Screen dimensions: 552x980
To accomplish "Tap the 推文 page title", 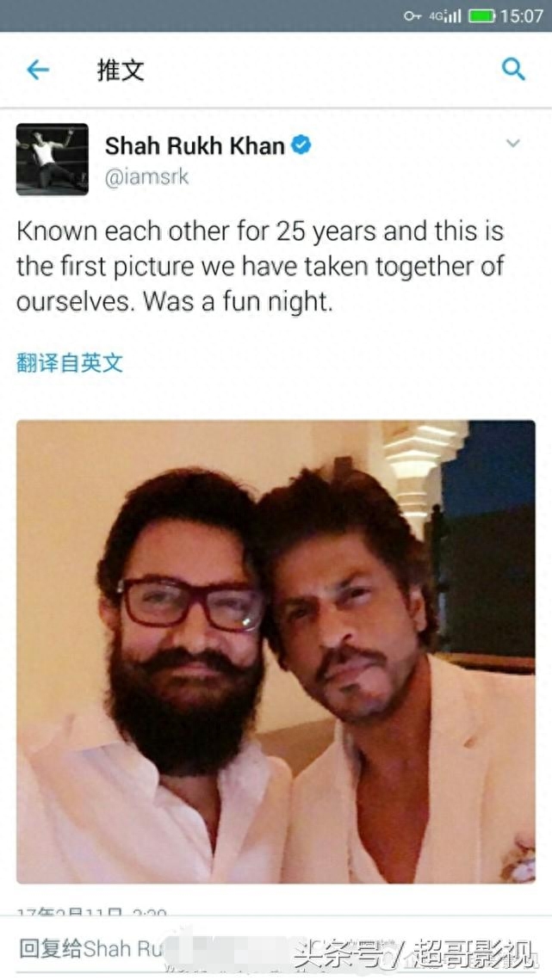I will click(x=121, y=70).
